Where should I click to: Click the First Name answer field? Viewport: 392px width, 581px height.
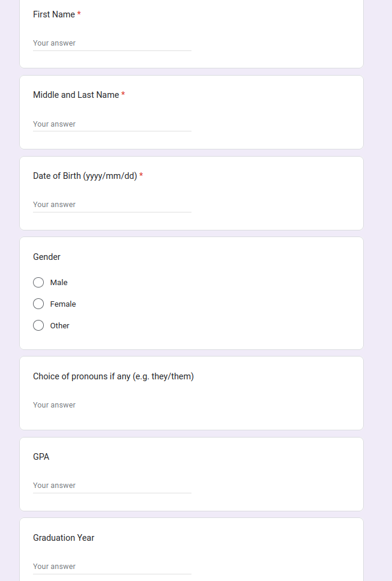pyautogui.click(x=112, y=43)
